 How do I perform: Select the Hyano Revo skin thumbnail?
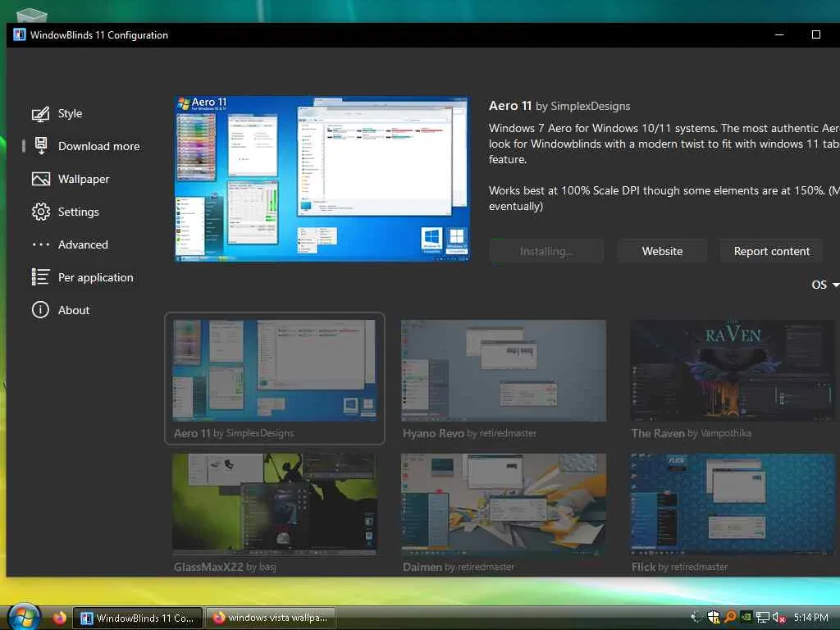[504, 370]
